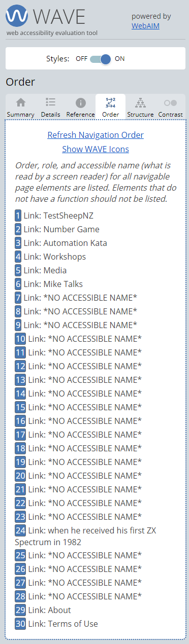This screenshot has width=189, height=644.
Task: Switch to the Details tab
Action: 50,107
